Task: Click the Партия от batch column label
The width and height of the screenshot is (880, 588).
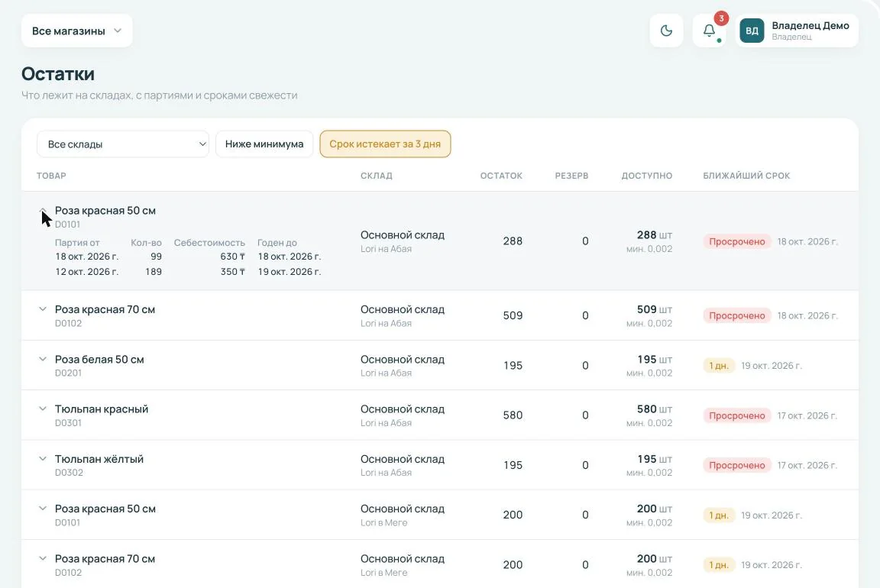Action: tap(77, 243)
